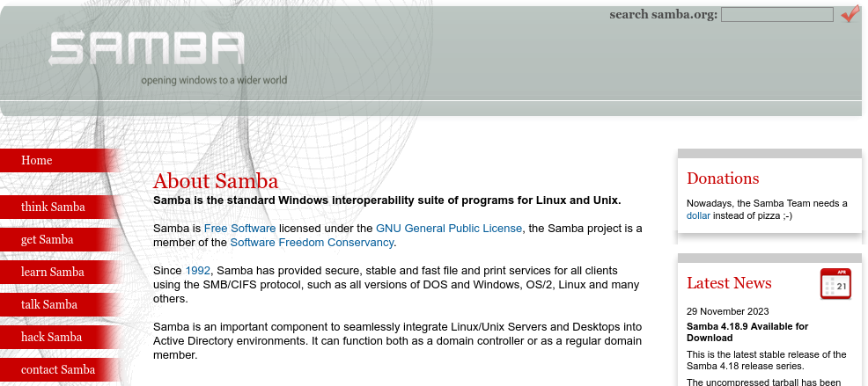Click the red checkmark search submit icon
This screenshot has height=386, width=868.
(x=850, y=14)
